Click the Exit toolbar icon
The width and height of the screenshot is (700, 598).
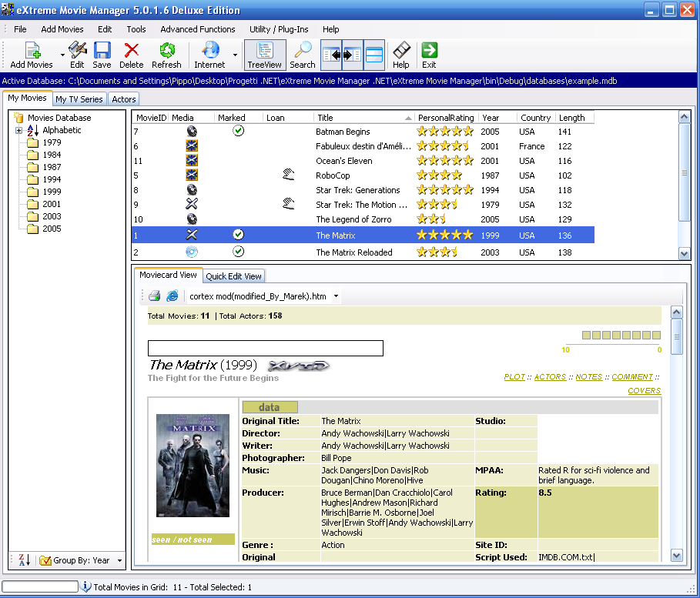429,54
